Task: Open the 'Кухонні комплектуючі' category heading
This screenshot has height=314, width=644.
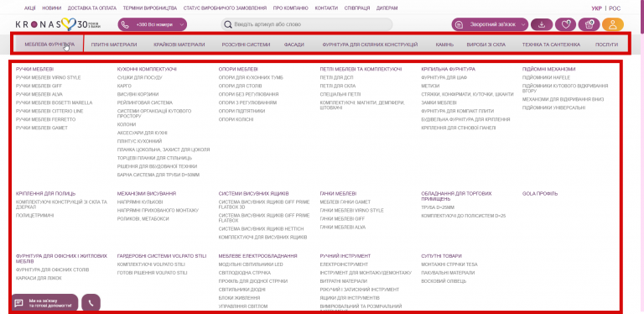Action: [147, 70]
